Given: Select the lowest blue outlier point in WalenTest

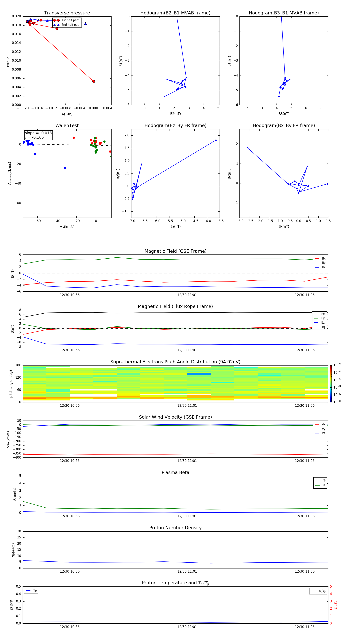Looking at the screenshot, I should (x=65, y=168).
